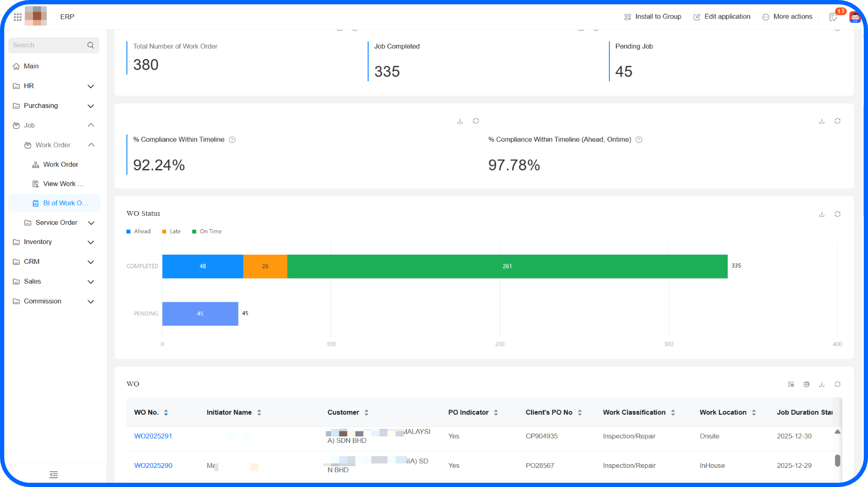Click the app launcher grid icon

[17, 16]
